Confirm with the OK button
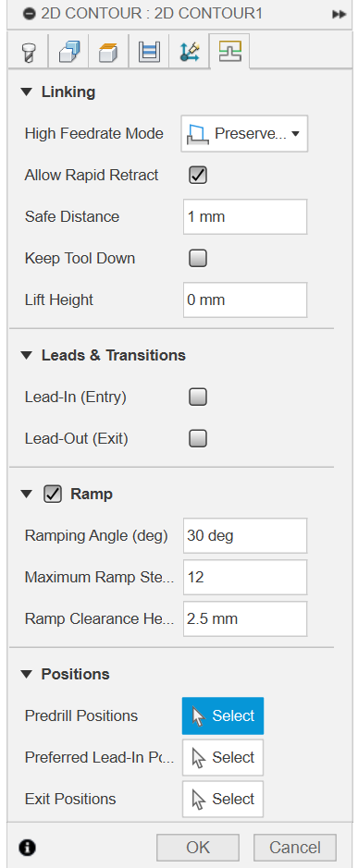Screen dimensions: 358x868 (198, 848)
